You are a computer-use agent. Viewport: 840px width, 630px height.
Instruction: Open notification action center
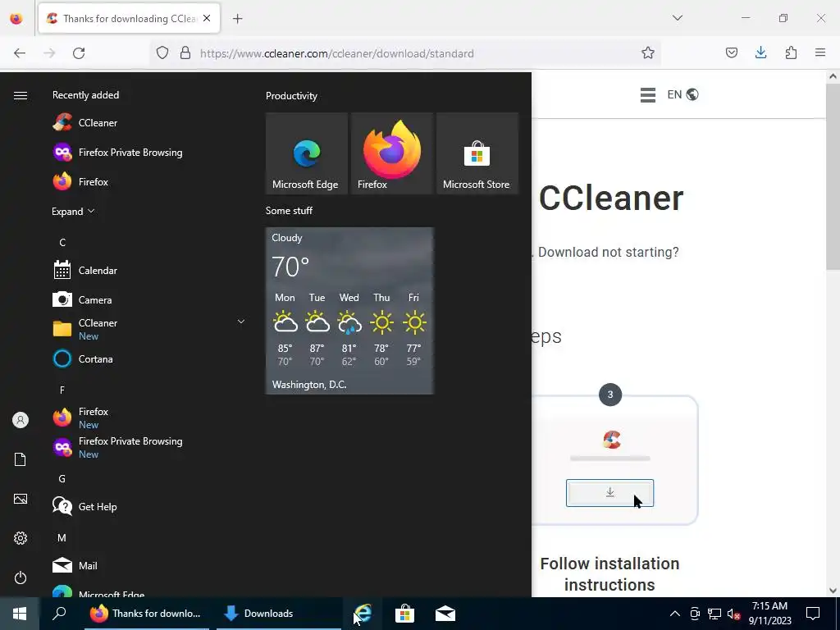tap(813, 614)
